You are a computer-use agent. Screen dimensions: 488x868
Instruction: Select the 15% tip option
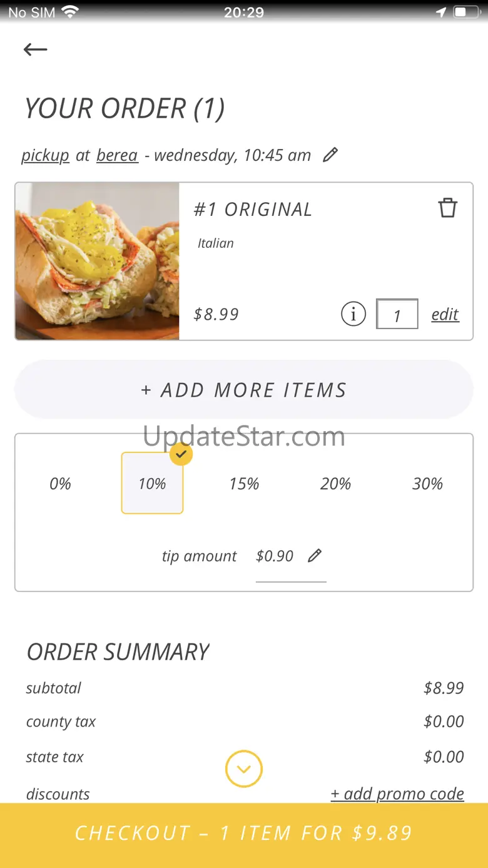click(x=244, y=484)
